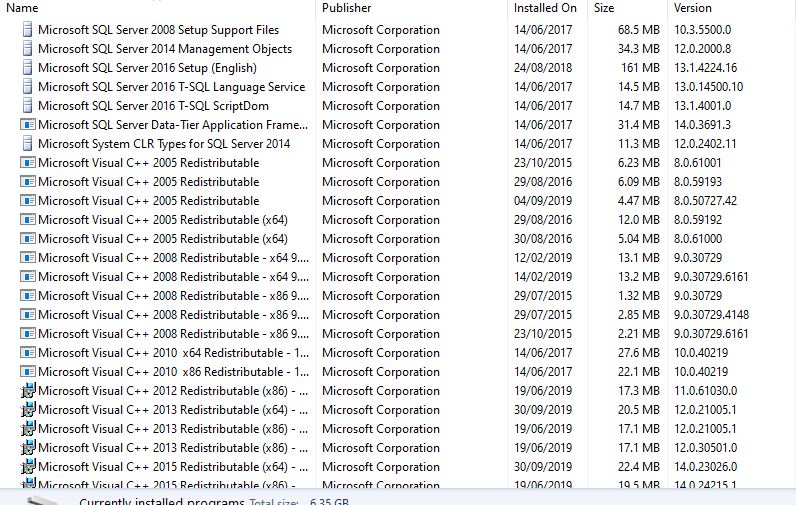This screenshot has height=505, width=796.
Task: Sort programs by the Version column header
Action: [x=693, y=8]
